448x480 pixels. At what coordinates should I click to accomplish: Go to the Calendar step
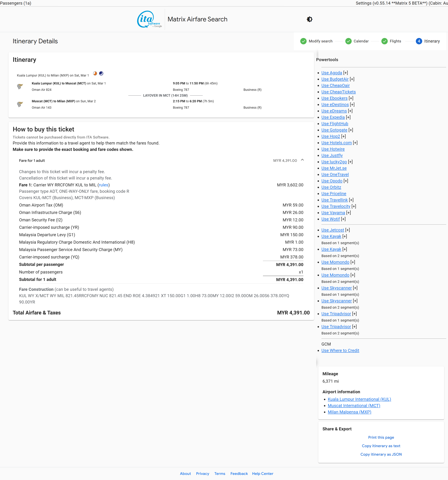pos(361,41)
